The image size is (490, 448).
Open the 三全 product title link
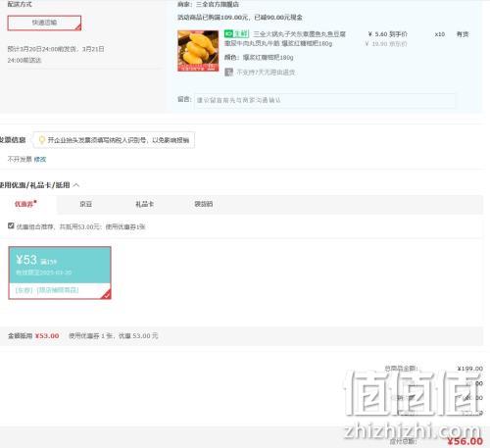tap(285, 38)
